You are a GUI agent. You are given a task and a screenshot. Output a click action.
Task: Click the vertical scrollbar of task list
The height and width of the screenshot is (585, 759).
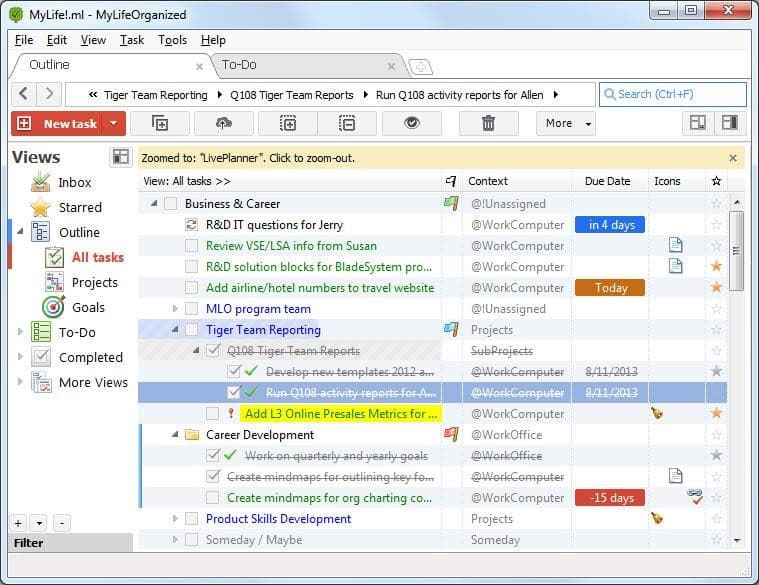[x=737, y=380]
